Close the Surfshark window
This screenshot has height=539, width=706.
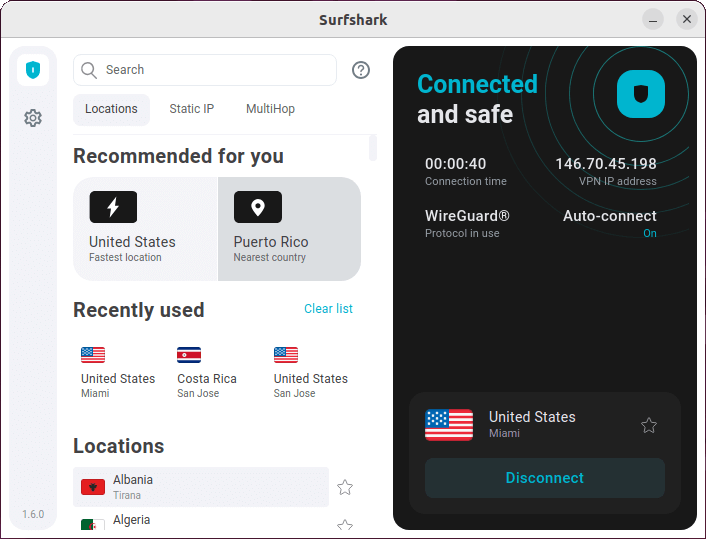pos(687,19)
